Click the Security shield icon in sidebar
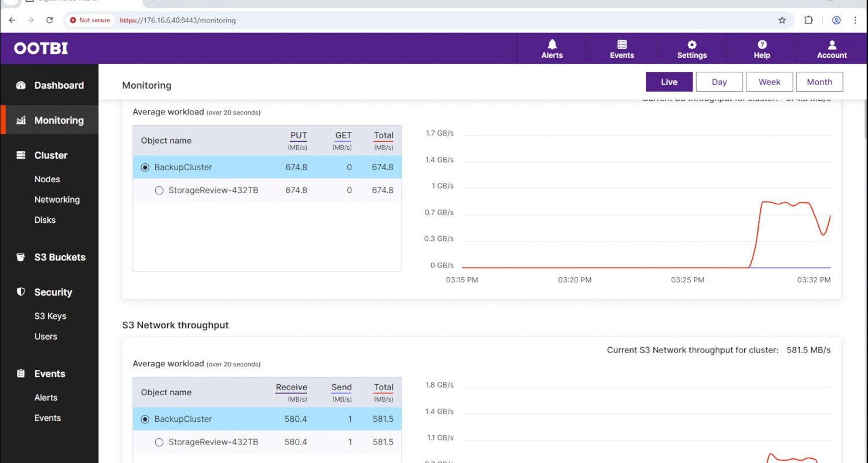The width and height of the screenshot is (868, 463). click(x=21, y=292)
